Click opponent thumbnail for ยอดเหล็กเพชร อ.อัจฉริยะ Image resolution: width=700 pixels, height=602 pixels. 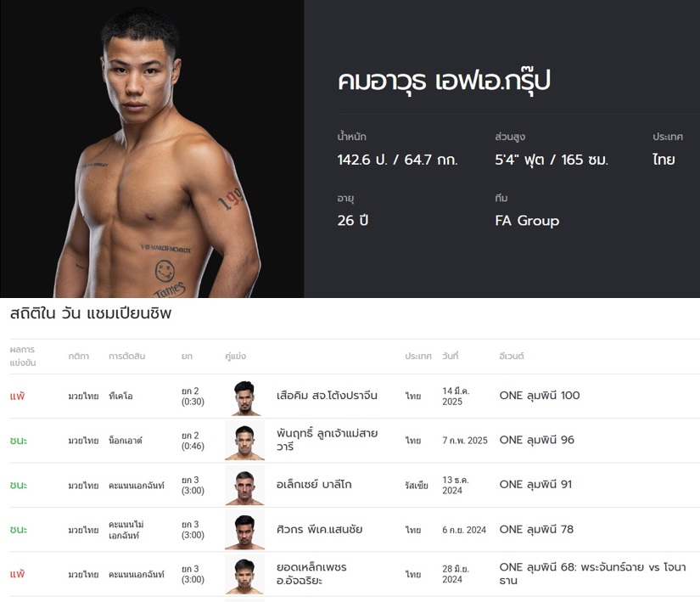click(244, 574)
